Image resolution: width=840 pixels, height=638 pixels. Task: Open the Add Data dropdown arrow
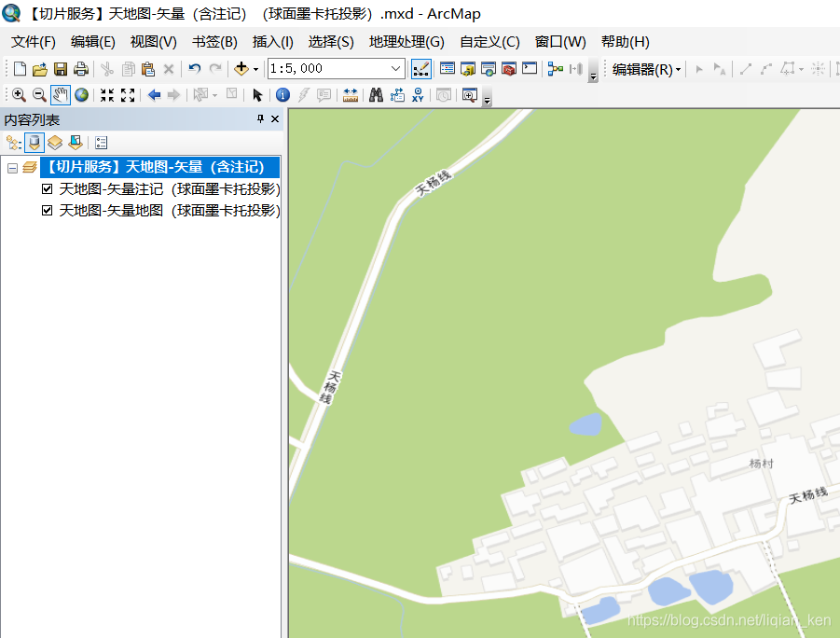coord(255,69)
